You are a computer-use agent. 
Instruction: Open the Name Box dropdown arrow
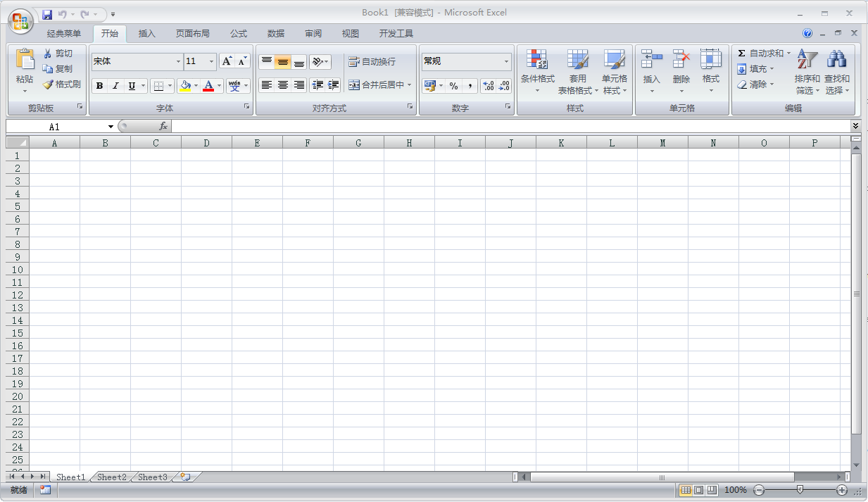point(111,127)
